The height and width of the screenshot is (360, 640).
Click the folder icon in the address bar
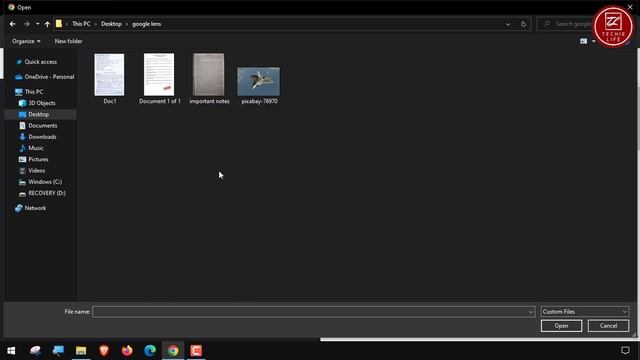(x=59, y=24)
